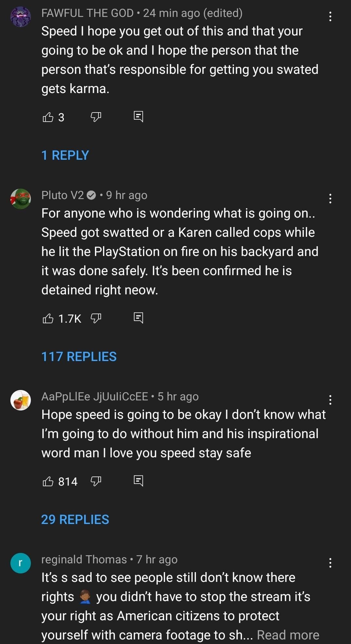
Task: Open Pluto V2's channel name
Action: coord(64,195)
